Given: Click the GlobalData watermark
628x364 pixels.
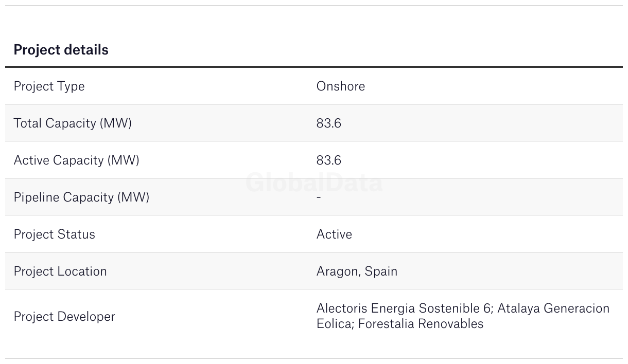Looking at the screenshot, I should [314, 183].
